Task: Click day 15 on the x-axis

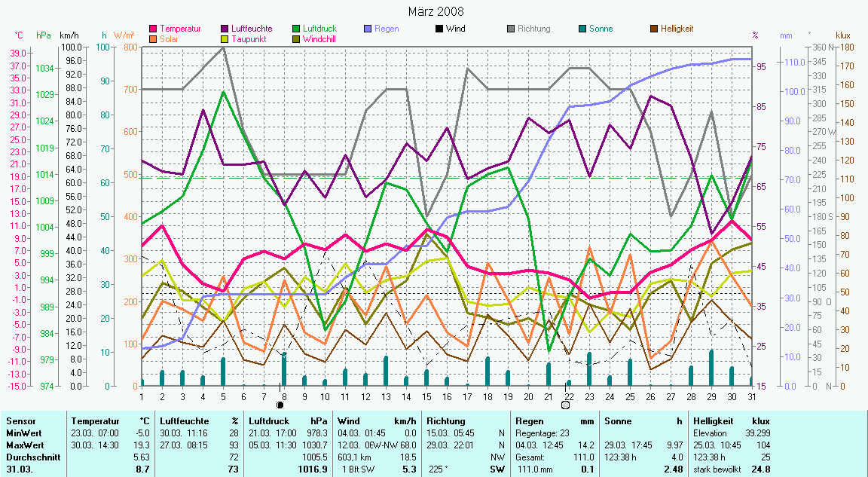Action: click(426, 396)
